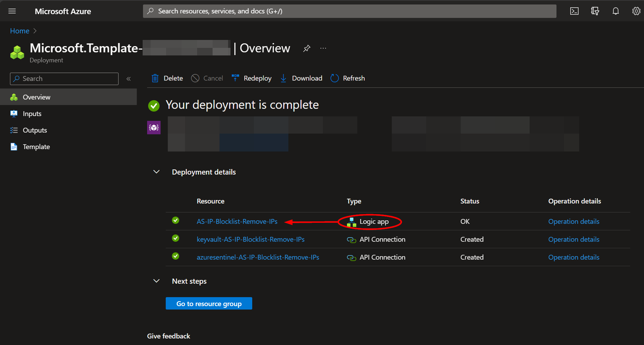Viewport: 644px width, 345px height.
Task: Click Created status in azuresentinel row
Action: click(472, 257)
